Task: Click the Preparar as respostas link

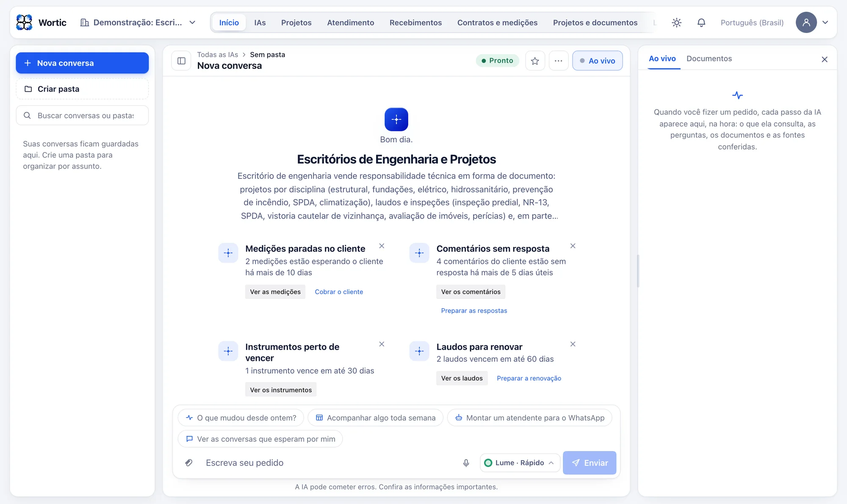Action: tap(474, 310)
